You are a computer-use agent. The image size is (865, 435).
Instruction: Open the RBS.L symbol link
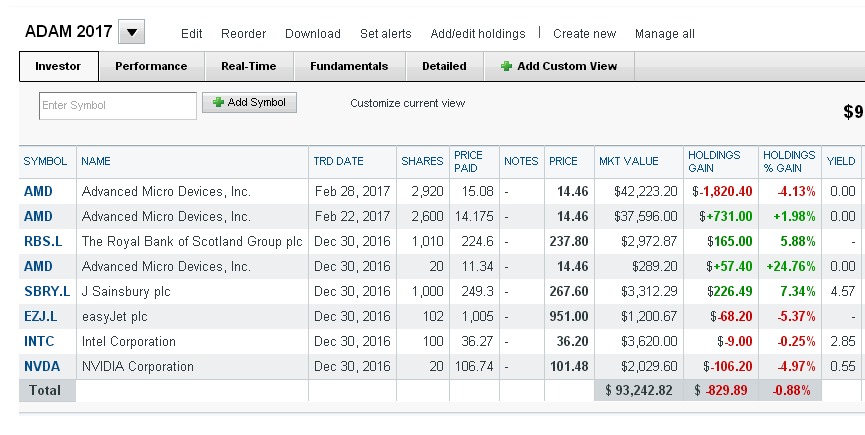tap(43, 241)
